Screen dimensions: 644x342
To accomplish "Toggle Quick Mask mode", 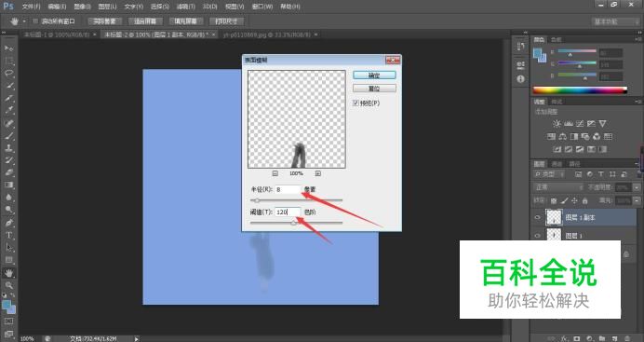I will 8,321.
